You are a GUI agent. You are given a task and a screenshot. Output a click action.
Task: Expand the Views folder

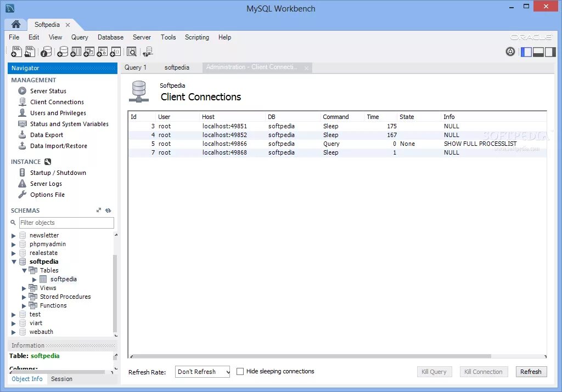tap(24, 288)
